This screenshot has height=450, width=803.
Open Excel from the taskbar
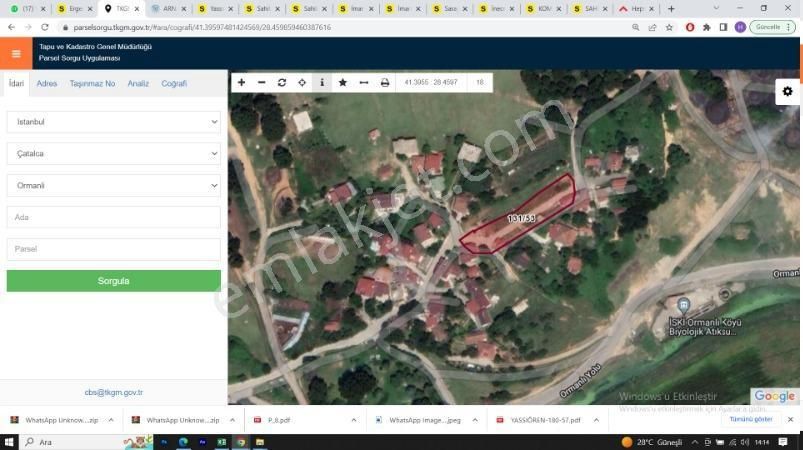tap(221, 442)
